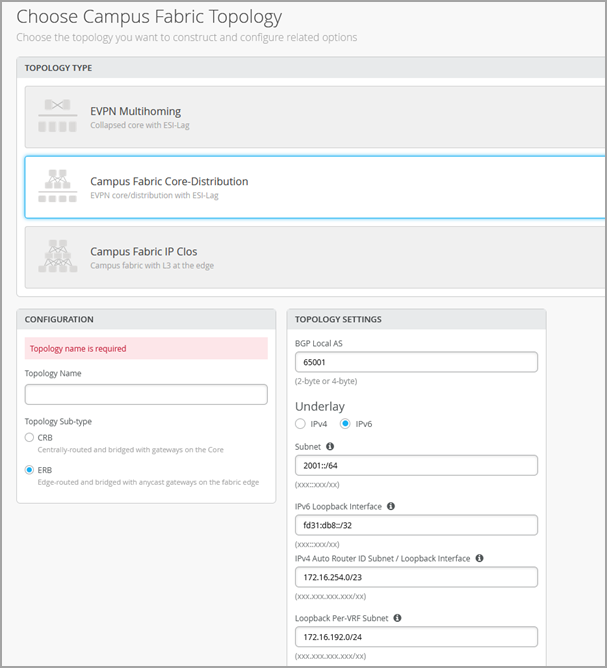
Task: Click the info icon beside Subnet
Action: (330, 447)
